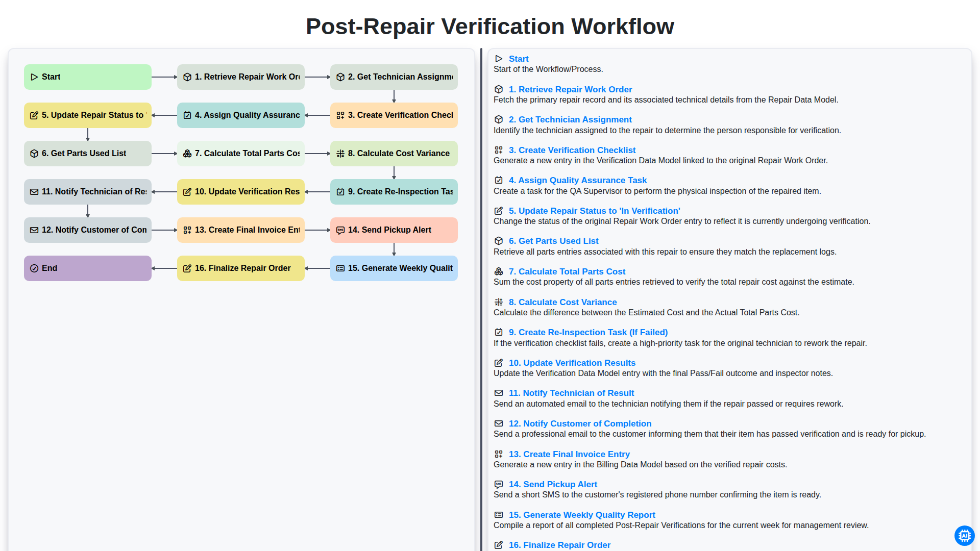980x551 pixels.
Task: Open the '14. Send Pickup Alert' link
Action: coord(553,484)
